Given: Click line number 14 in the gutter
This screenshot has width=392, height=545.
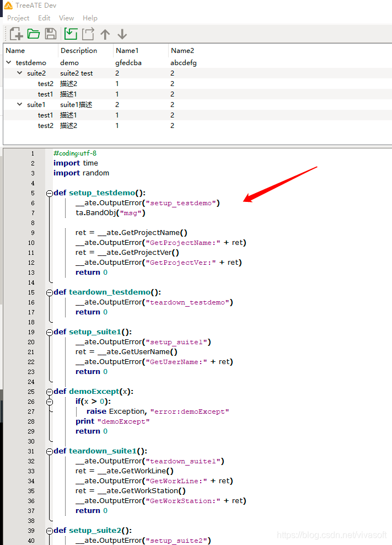Looking at the screenshot, I should [31, 282].
